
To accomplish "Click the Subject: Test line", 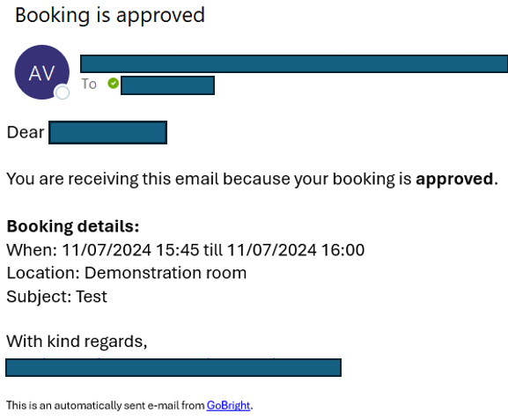I will tap(56, 297).
